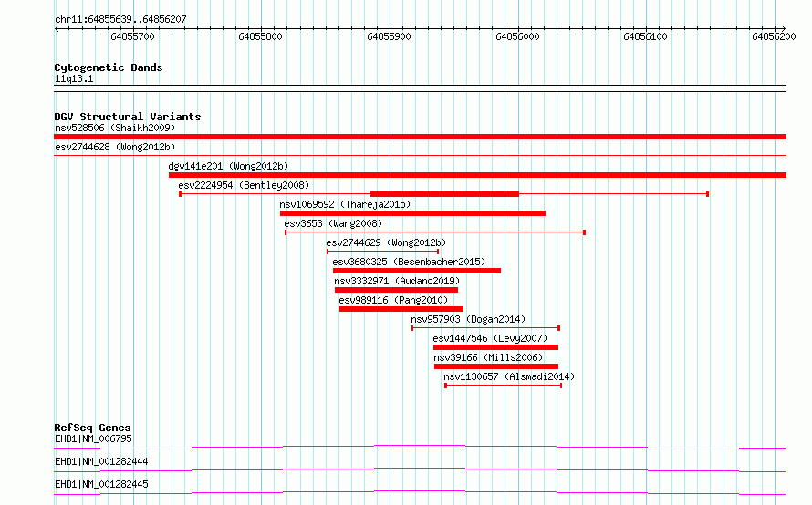
Task: Click the 64855700 ruler coordinate
Action: (132, 36)
